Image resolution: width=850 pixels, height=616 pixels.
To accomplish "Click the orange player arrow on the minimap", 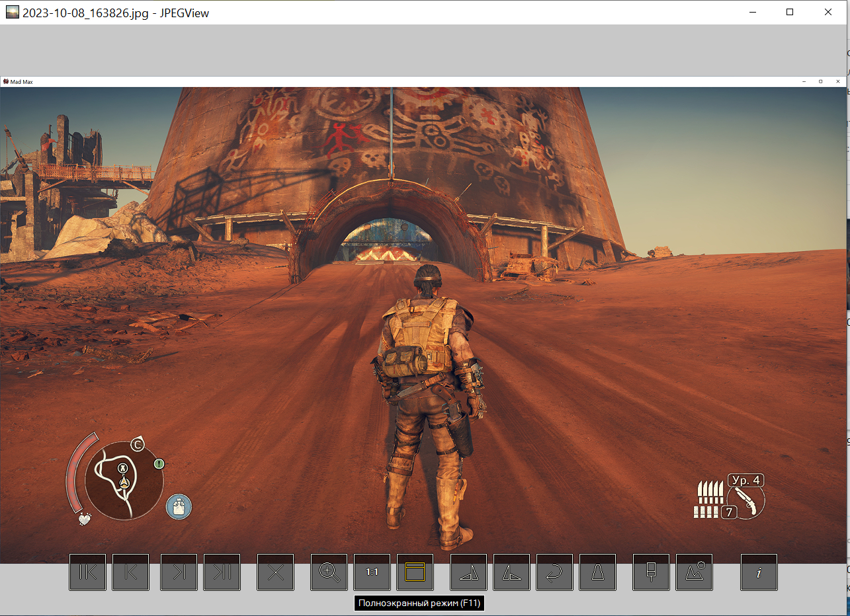I will (x=124, y=482).
